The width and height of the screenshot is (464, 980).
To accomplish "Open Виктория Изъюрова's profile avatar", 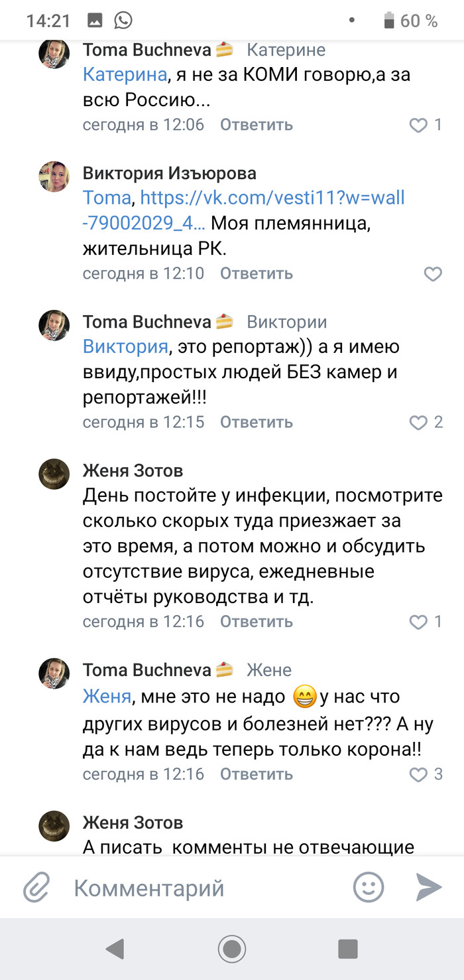I will click(x=54, y=176).
